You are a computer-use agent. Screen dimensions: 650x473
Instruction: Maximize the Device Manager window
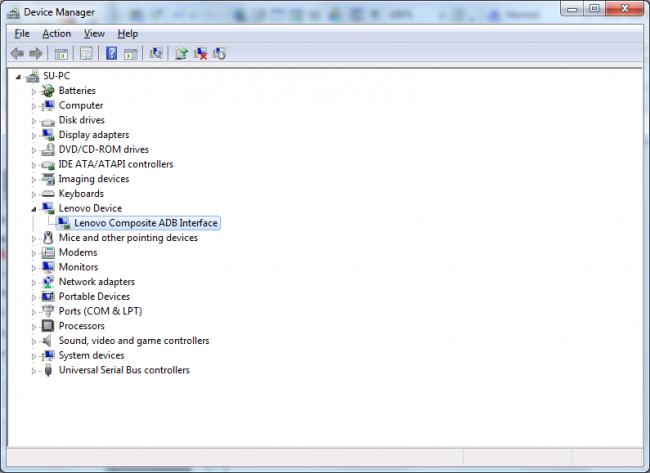(x=594, y=9)
